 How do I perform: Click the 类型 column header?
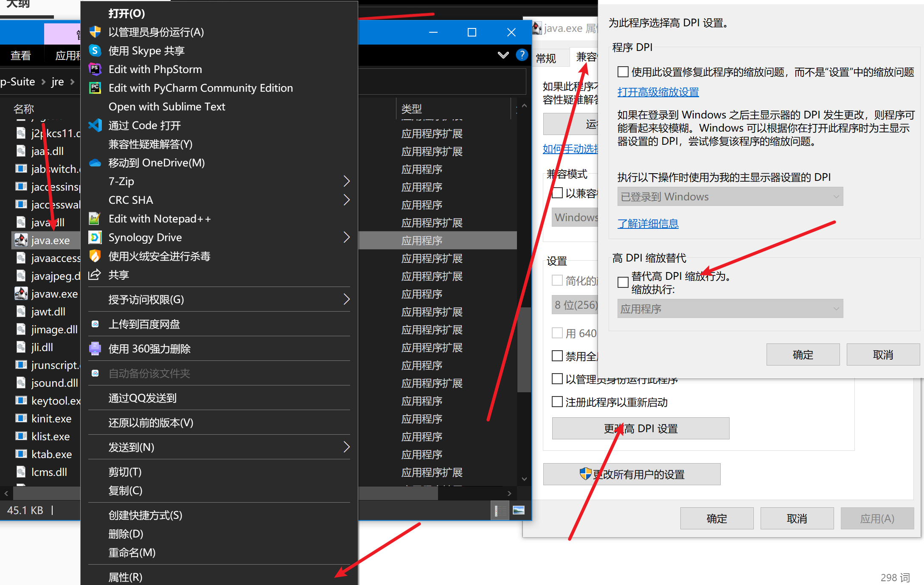coord(453,109)
